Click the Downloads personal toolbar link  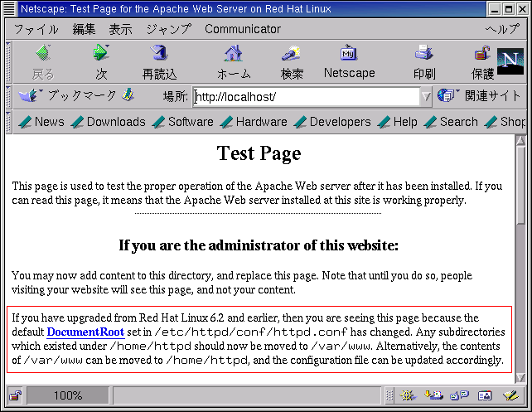click(x=109, y=122)
